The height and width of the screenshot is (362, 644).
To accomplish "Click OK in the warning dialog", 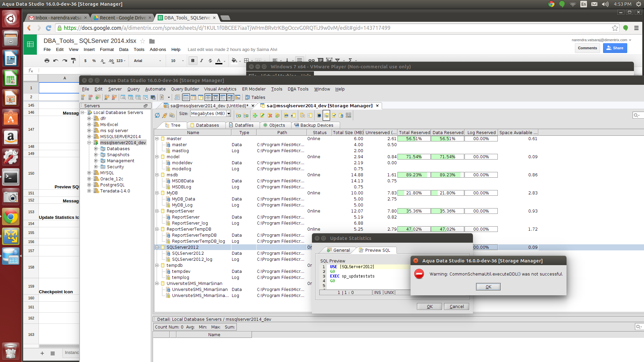I will point(488,287).
